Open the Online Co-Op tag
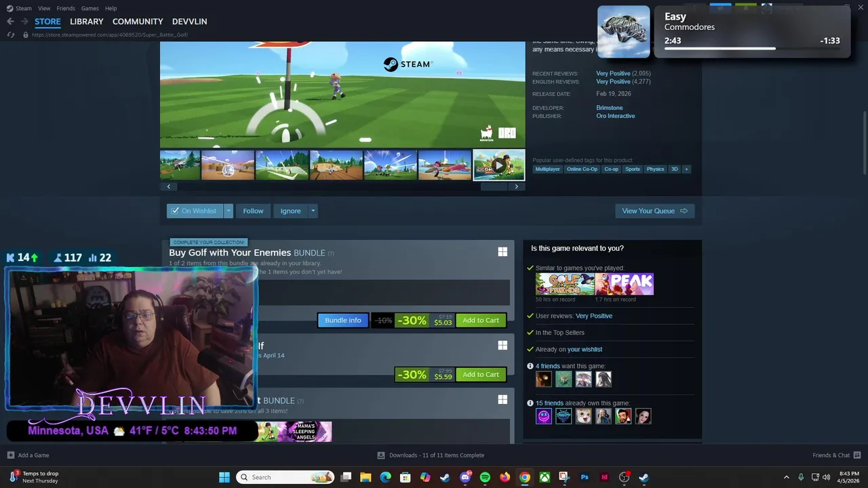This screenshot has height=488, width=868. coord(582,169)
